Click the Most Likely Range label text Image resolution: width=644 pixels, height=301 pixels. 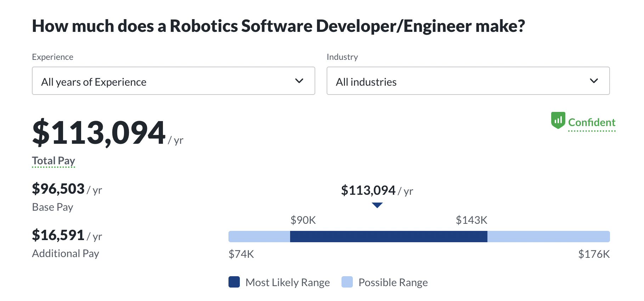click(288, 282)
